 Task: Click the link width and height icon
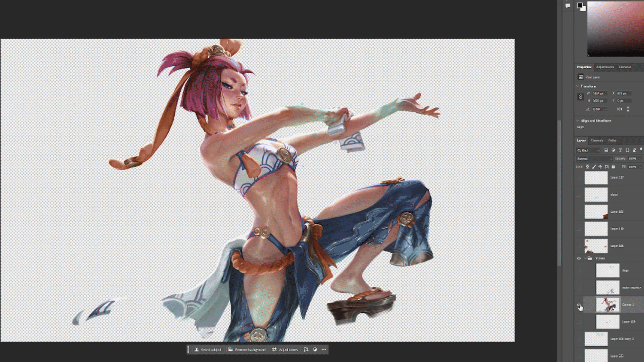(580, 97)
